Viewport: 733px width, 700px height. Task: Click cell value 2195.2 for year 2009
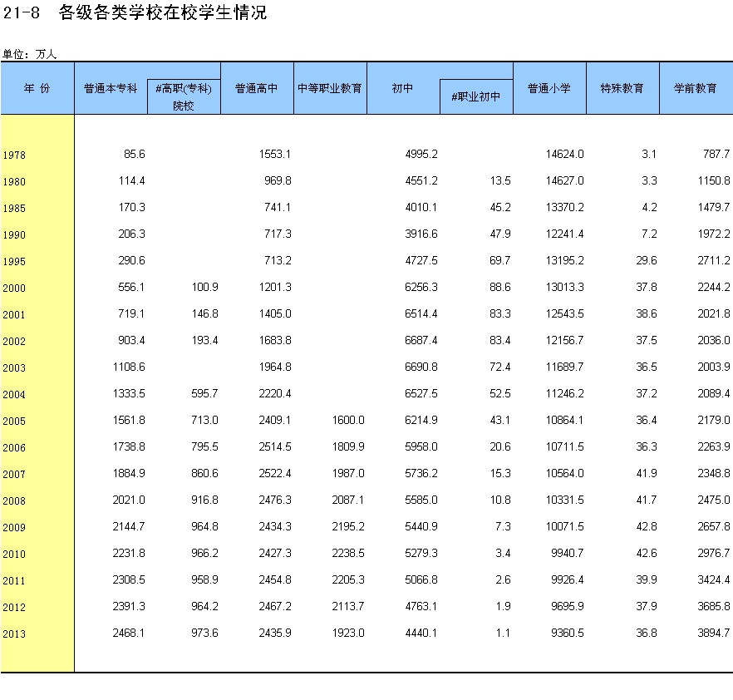[x=348, y=526]
